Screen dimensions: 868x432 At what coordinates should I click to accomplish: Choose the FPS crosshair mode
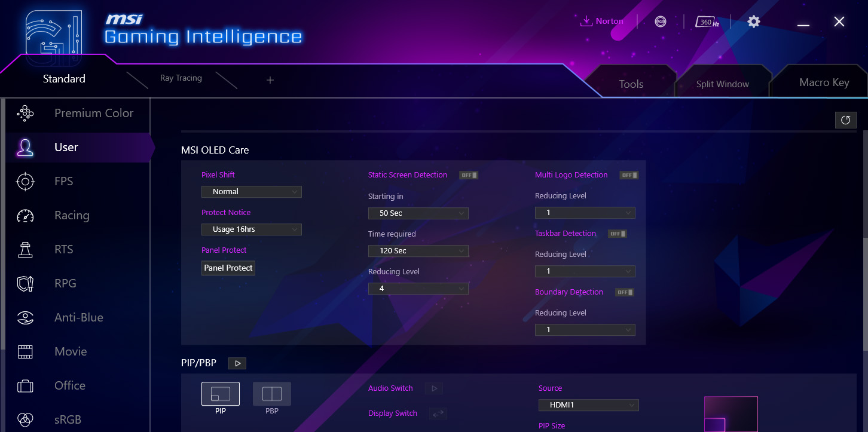(x=78, y=181)
